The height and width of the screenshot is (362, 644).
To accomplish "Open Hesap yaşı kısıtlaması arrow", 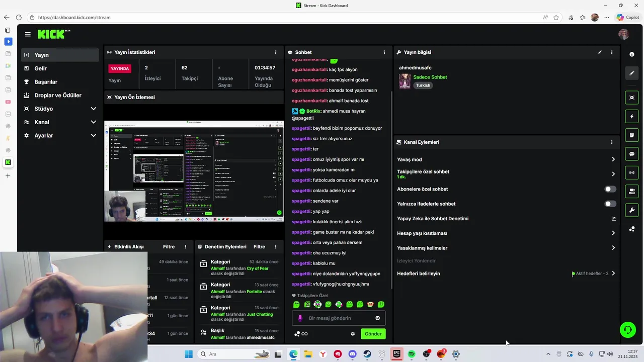I will coord(613,233).
